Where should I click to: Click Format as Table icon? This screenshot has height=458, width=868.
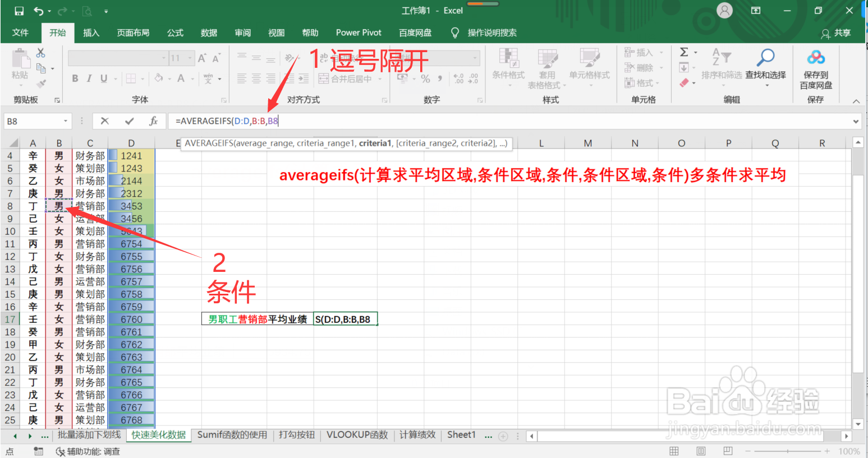click(547, 58)
